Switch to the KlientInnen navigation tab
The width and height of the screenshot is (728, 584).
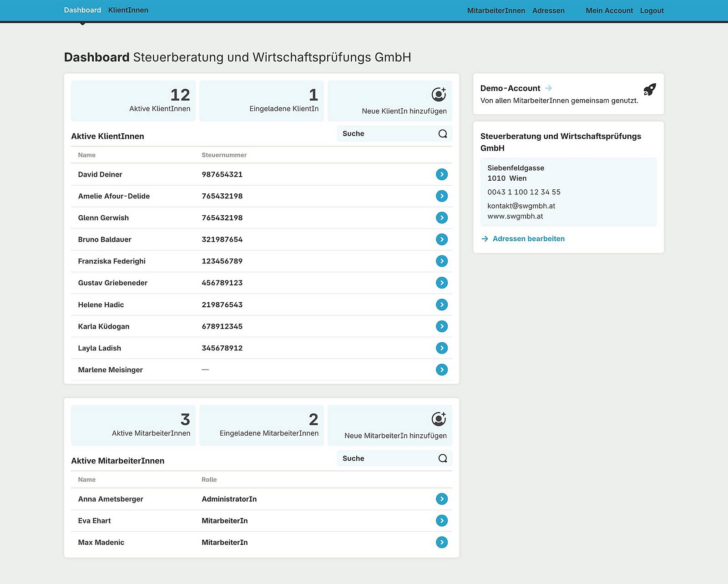point(128,10)
